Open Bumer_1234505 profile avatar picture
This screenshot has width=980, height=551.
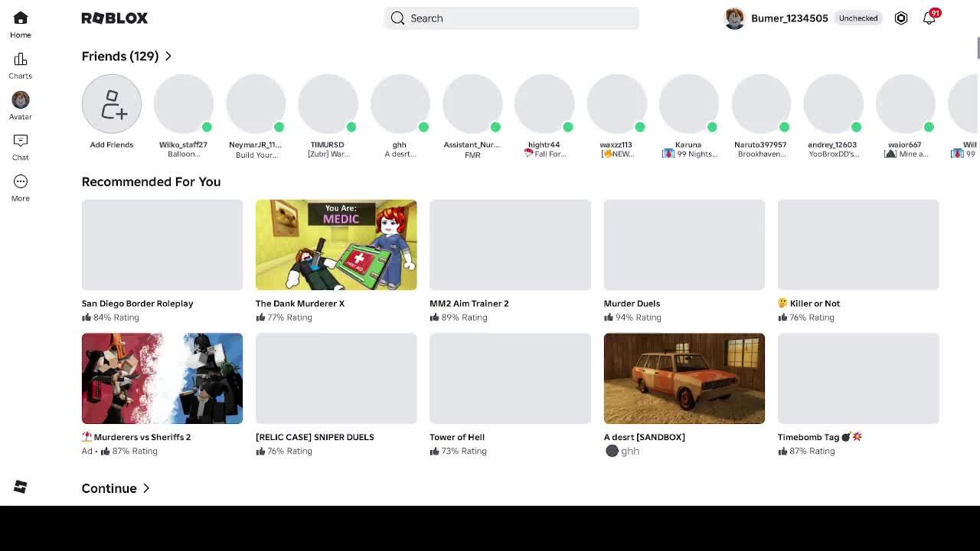[x=734, y=18]
